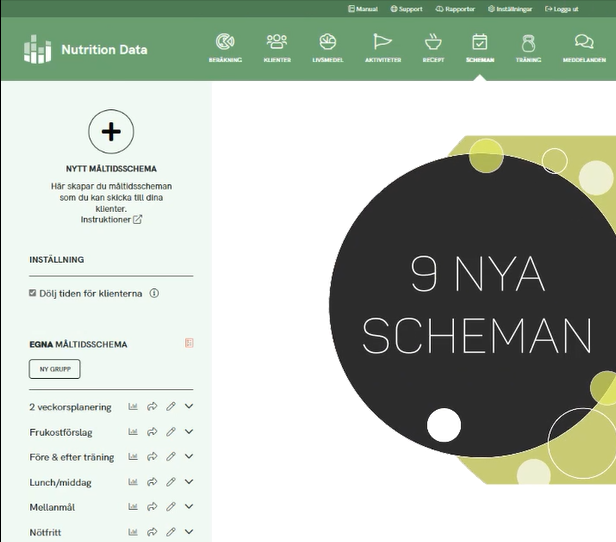Viewport: 616px width, 542px height.
Task: Toggle 'Dölj tiden för klienterna' checkbox
Action: coord(33,293)
